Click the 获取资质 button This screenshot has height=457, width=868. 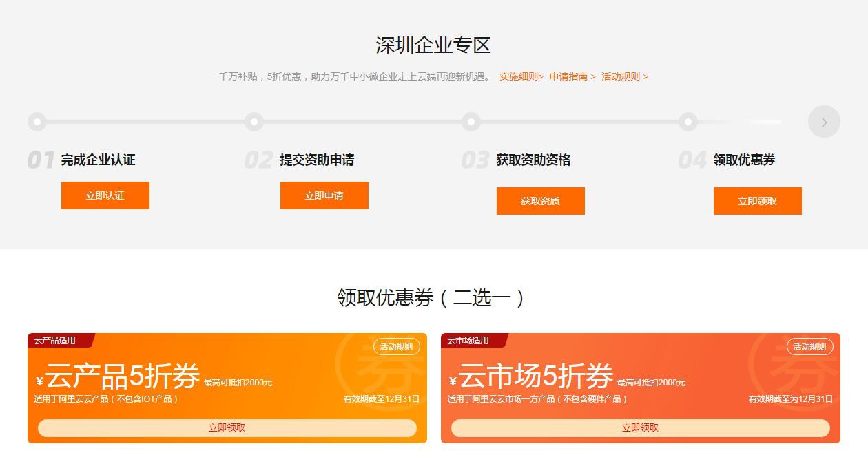pyautogui.click(x=541, y=201)
